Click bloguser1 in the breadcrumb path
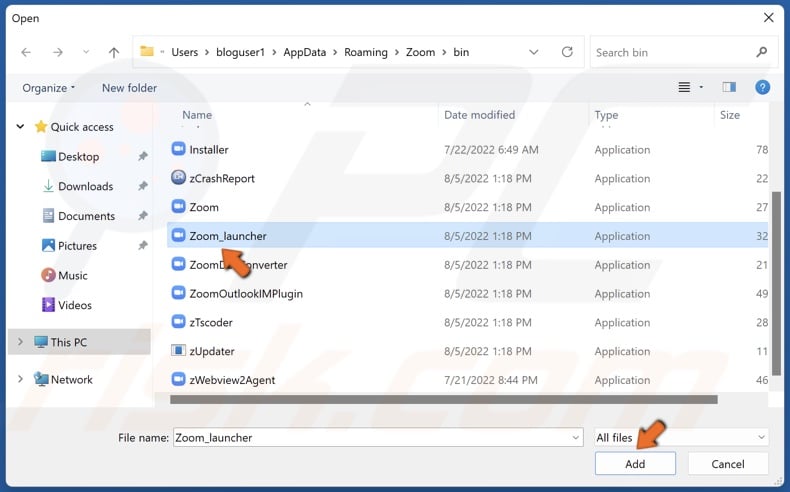 240,52
